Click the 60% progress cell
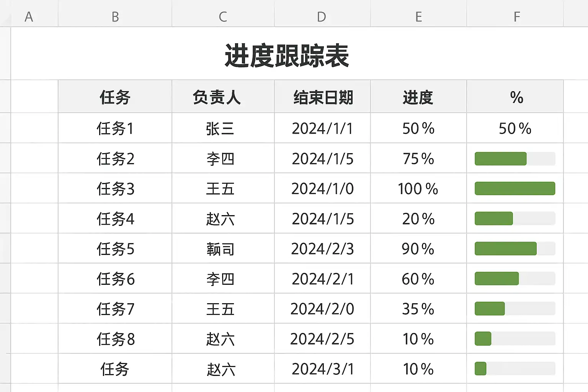Viewport: 588px width, 392px height. coord(418,279)
